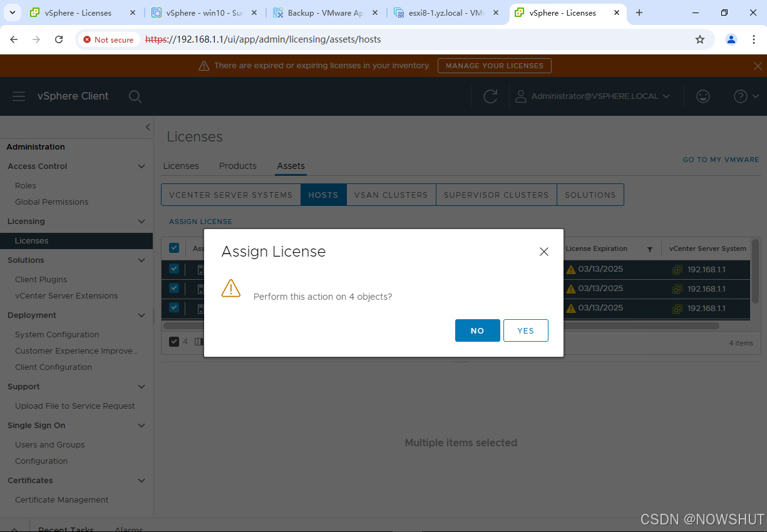Follow the GO TO MY VMWARE link
767x532 pixels.
pyautogui.click(x=721, y=160)
